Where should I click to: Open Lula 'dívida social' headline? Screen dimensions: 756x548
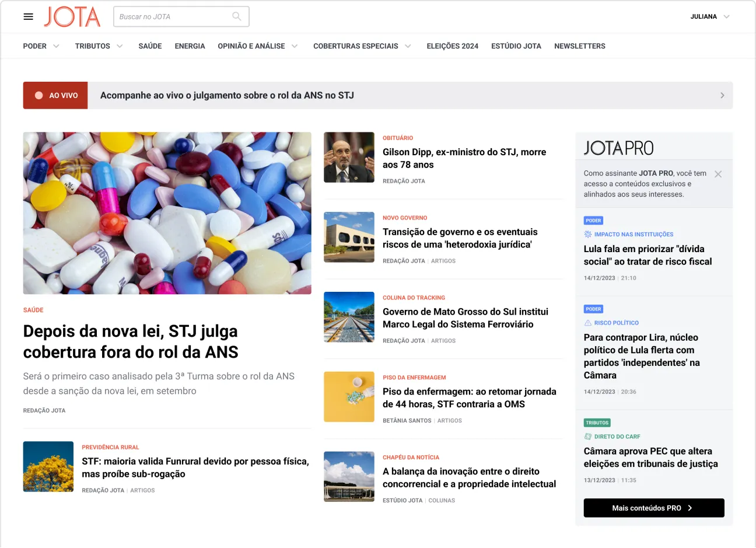tap(648, 256)
